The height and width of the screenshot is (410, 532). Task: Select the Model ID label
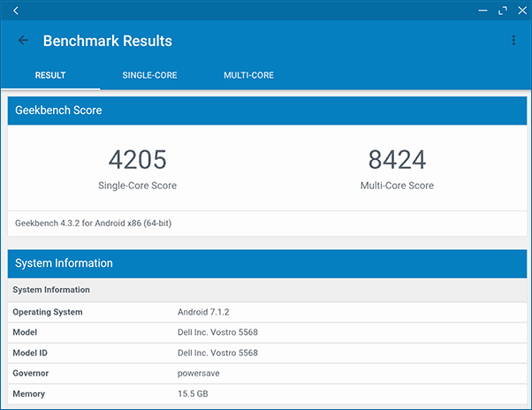(x=30, y=353)
